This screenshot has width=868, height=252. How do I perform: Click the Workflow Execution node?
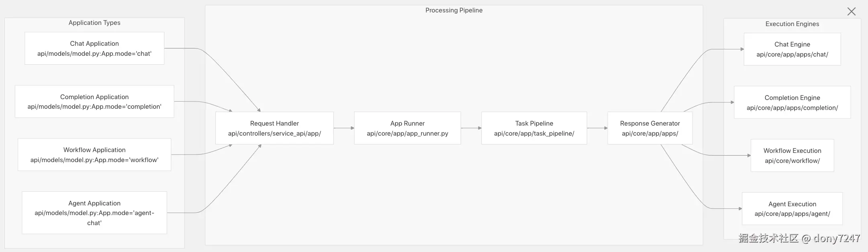[x=792, y=155]
